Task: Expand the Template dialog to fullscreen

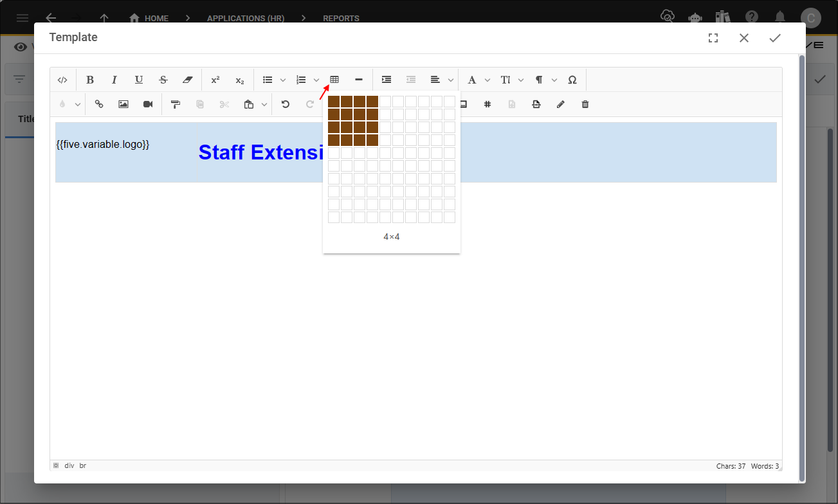Action: click(x=713, y=37)
